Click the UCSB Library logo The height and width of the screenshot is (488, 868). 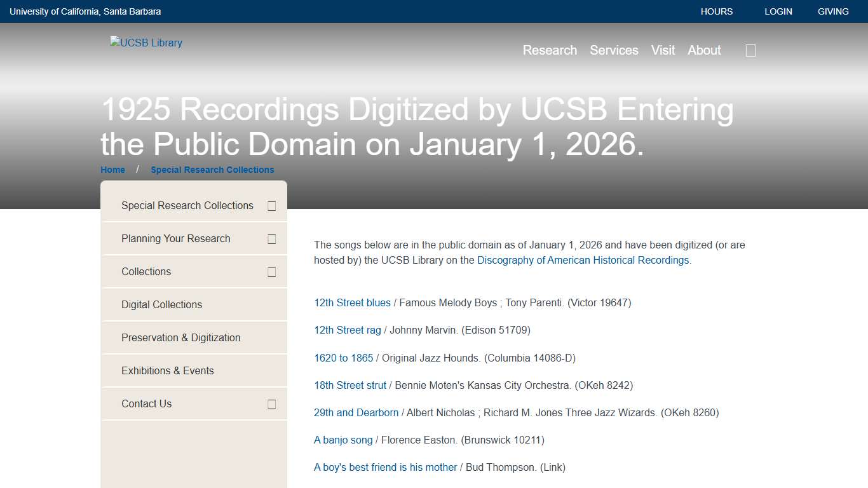tap(146, 43)
